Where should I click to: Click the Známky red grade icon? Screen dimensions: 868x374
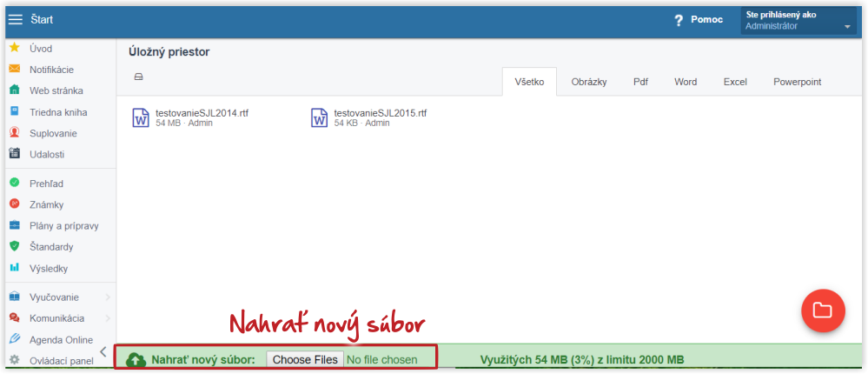point(15,204)
